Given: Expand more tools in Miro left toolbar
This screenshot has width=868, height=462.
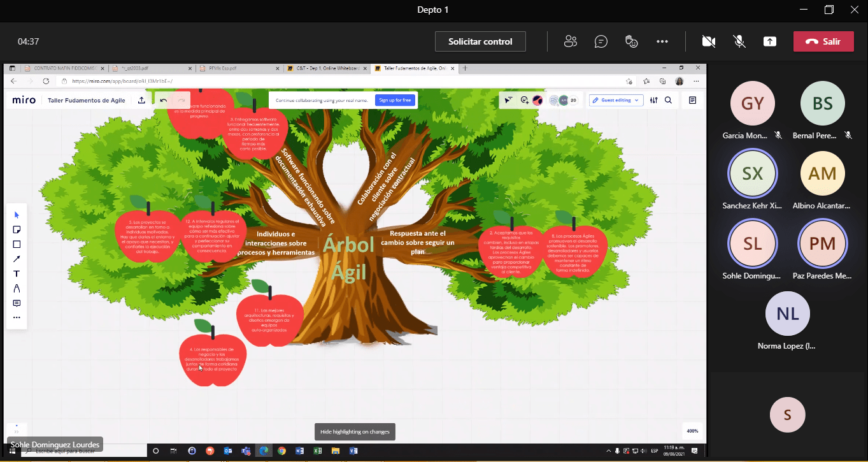Looking at the screenshot, I should click(17, 317).
